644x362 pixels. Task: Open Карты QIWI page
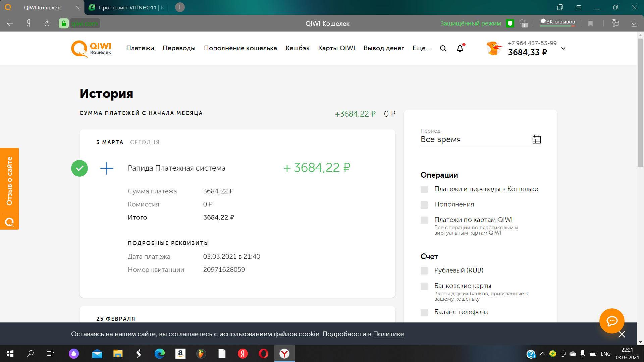coord(336,48)
